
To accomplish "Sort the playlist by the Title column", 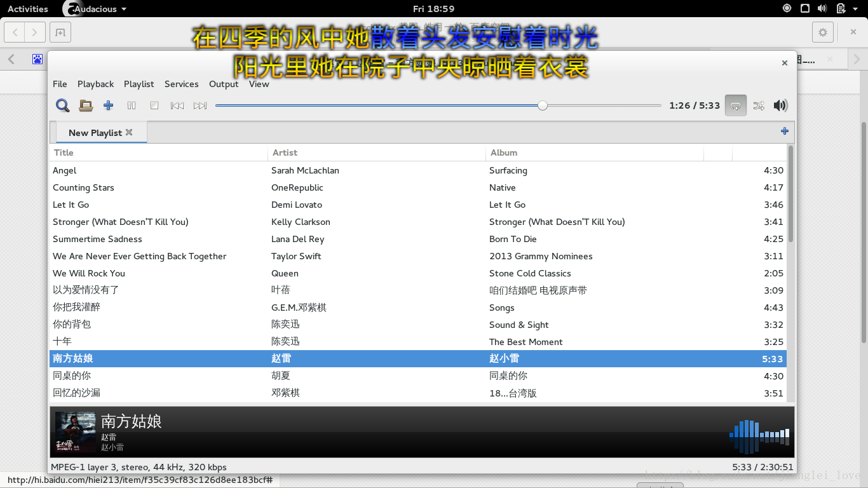I will pos(159,152).
